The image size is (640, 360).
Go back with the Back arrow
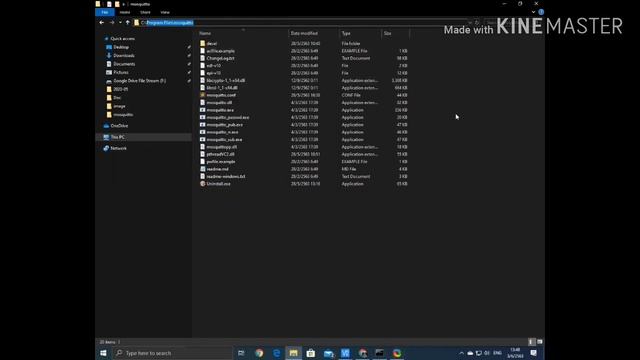[x=102, y=22]
